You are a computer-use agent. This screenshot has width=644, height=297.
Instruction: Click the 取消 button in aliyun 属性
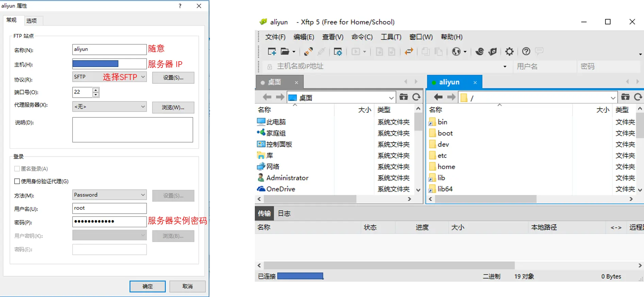click(187, 286)
